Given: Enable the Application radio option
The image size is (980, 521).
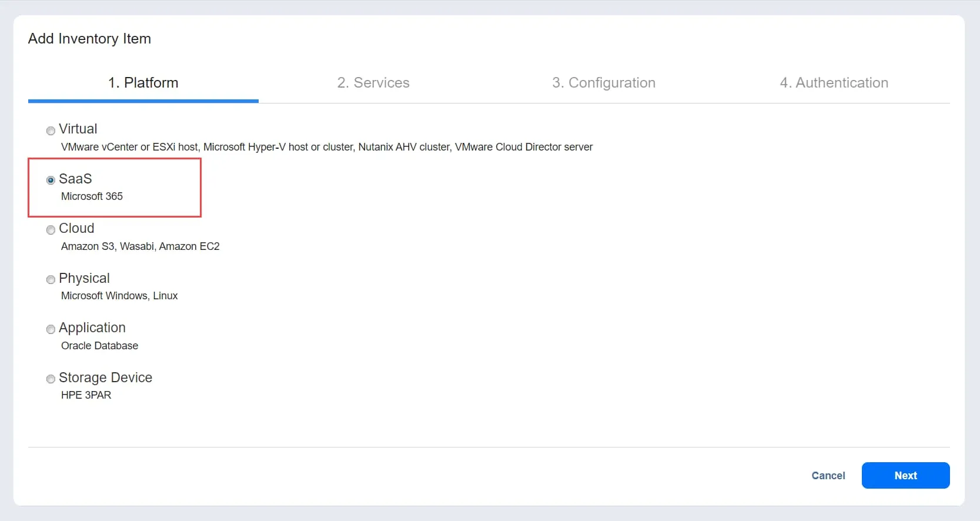Looking at the screenshot, I should 51,329.
